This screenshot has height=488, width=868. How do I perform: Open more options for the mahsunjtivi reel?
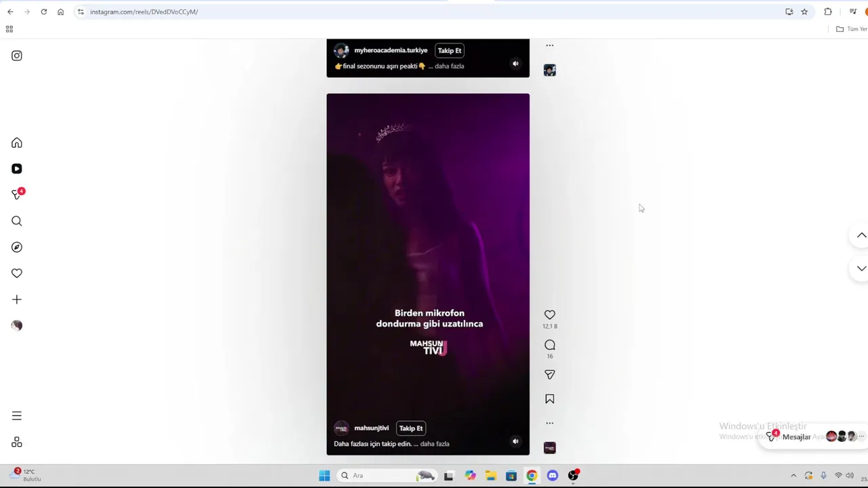549,423
